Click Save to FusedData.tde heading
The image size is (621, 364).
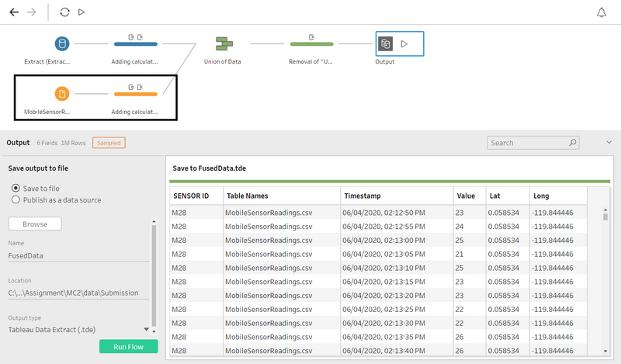(x=209, y=168)
